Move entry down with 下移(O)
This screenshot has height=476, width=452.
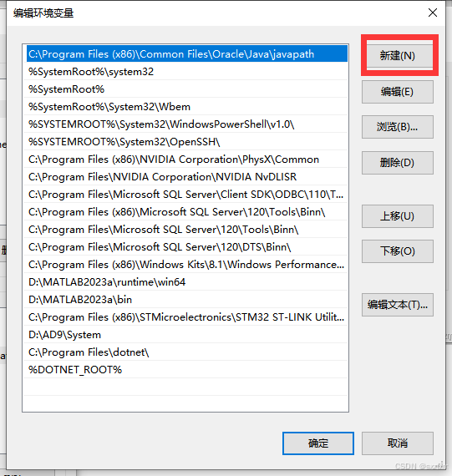tap(398, 251)
